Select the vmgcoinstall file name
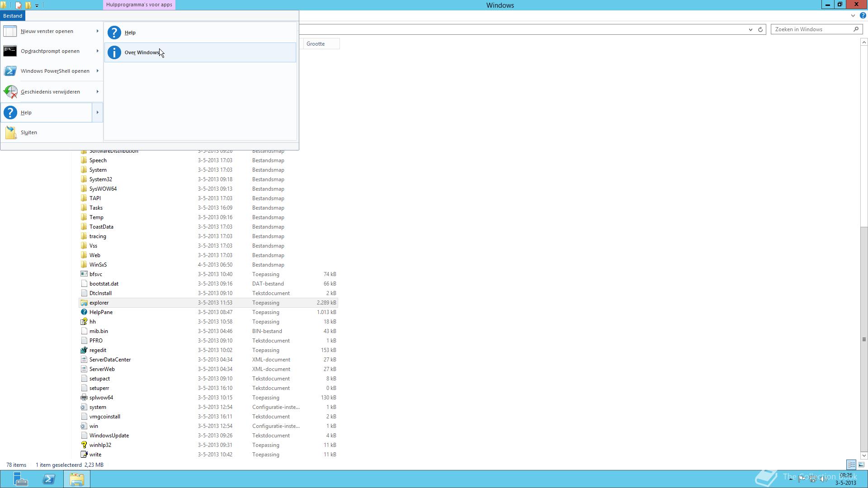Viewport: 868px width, 488px height. click(105, 417)
